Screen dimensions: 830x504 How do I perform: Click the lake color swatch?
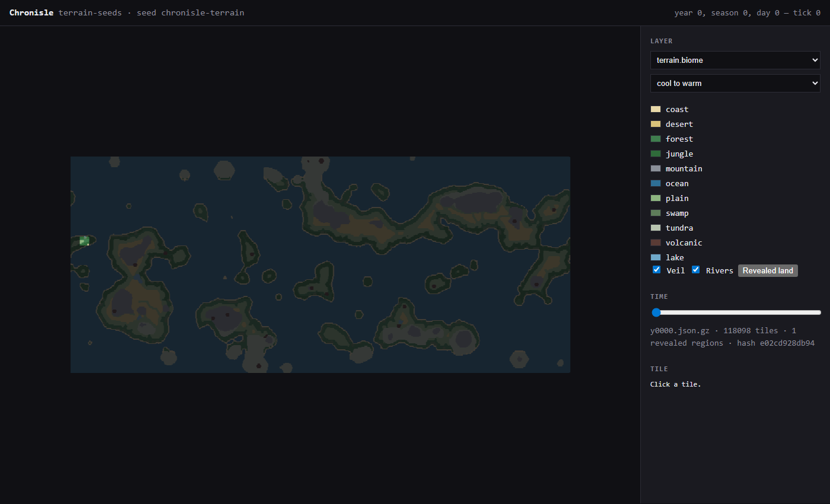656,257
